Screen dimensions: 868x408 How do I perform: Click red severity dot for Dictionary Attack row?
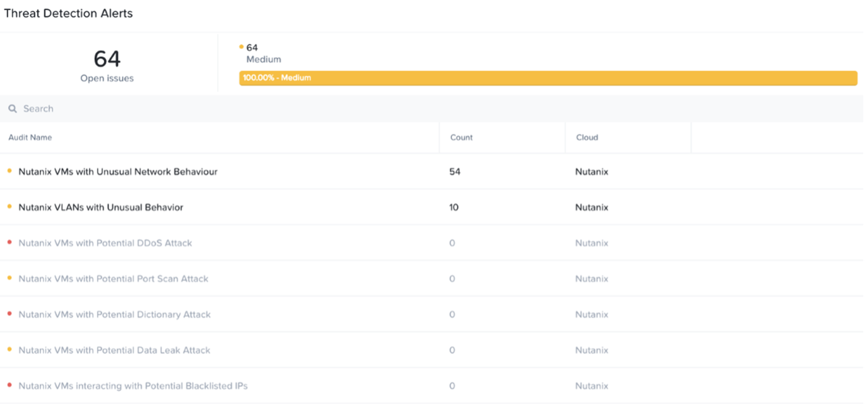(x=9, y=314)
